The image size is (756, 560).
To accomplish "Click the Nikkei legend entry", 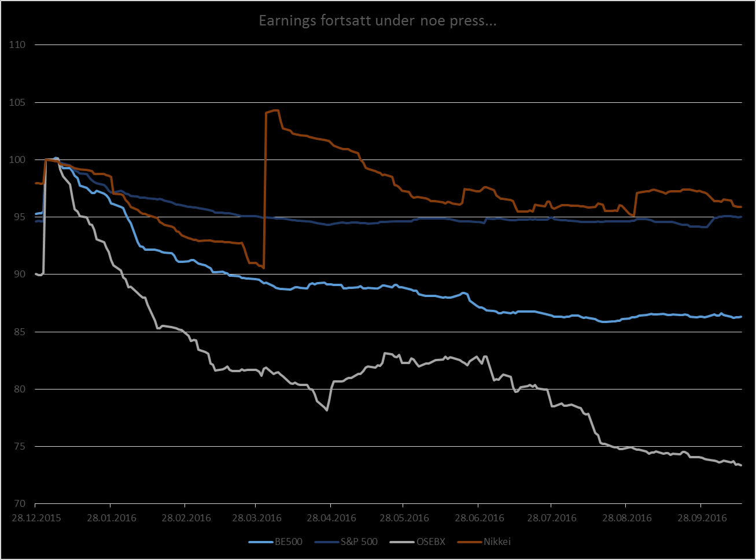I will click(x=484, y=542).
